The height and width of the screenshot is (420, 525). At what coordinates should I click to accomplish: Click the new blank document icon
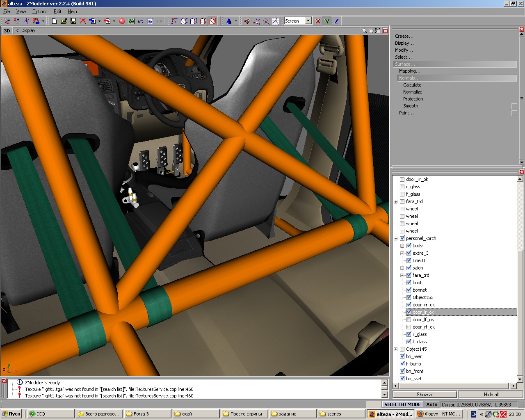tap(55, 21)
